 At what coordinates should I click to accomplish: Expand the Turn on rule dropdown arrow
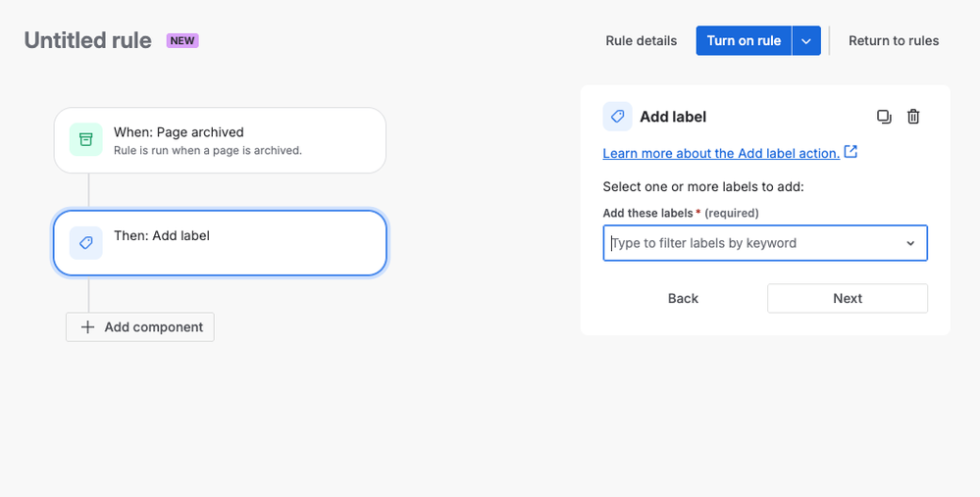tap(806, 41)
